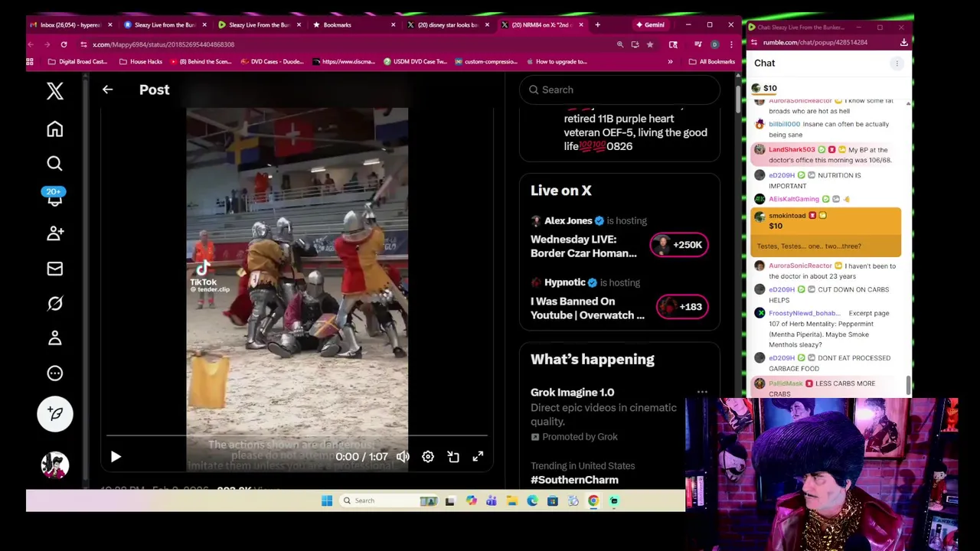This screenshot has width=980, height=551.
Task: Click smokintoad $10 rant message
Action: click(x=826, y=232)
